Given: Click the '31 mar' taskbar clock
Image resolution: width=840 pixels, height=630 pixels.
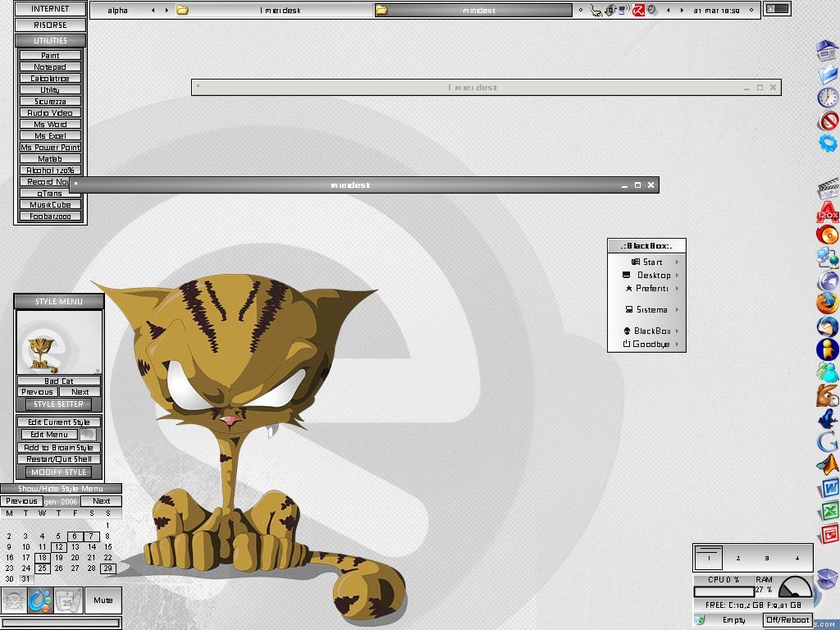Looking at the screenshot, I should [x=716, y=11].
